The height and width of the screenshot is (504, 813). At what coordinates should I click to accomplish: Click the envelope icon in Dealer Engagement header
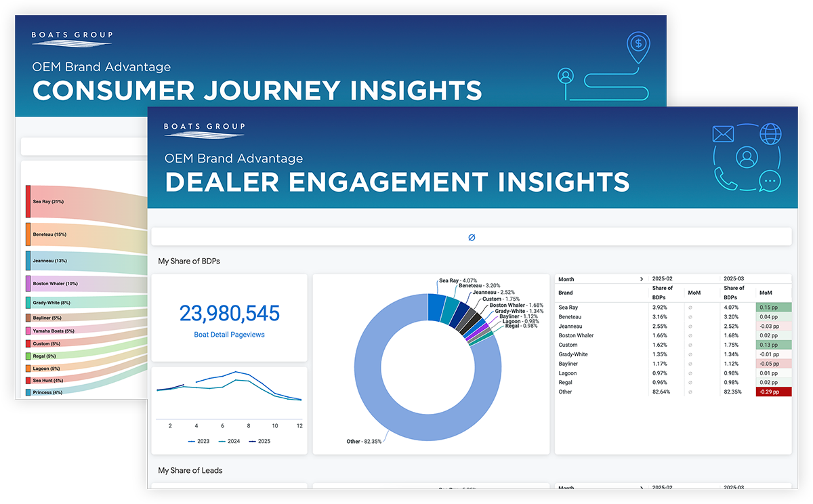[724, 134]
